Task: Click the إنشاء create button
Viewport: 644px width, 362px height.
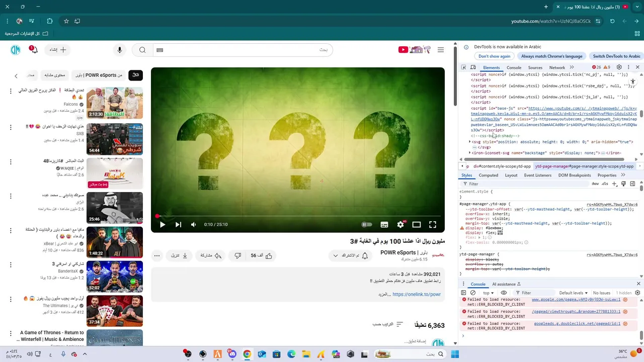Action: (x=58, y=50)
